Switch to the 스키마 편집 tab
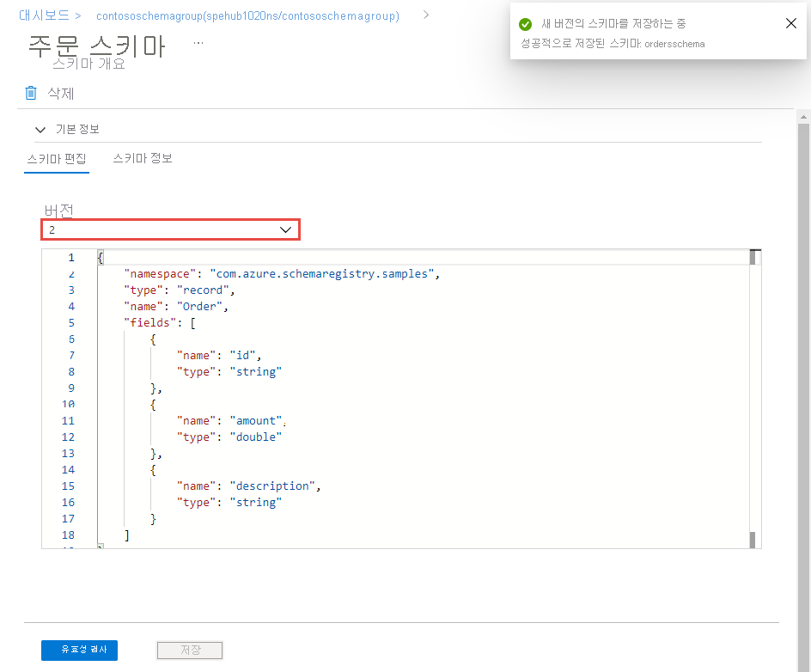 tap(57, 159)
